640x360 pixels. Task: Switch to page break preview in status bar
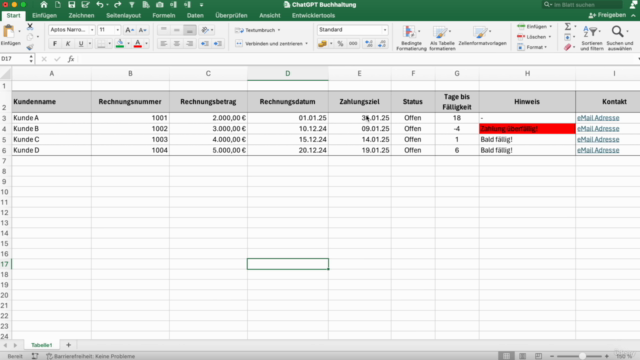(538, 356)
